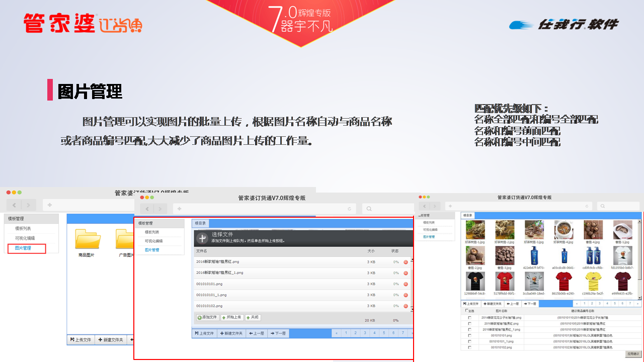Click 根目录 tab in middle window
Screen dimensions: 644x362
coord(200,224)
